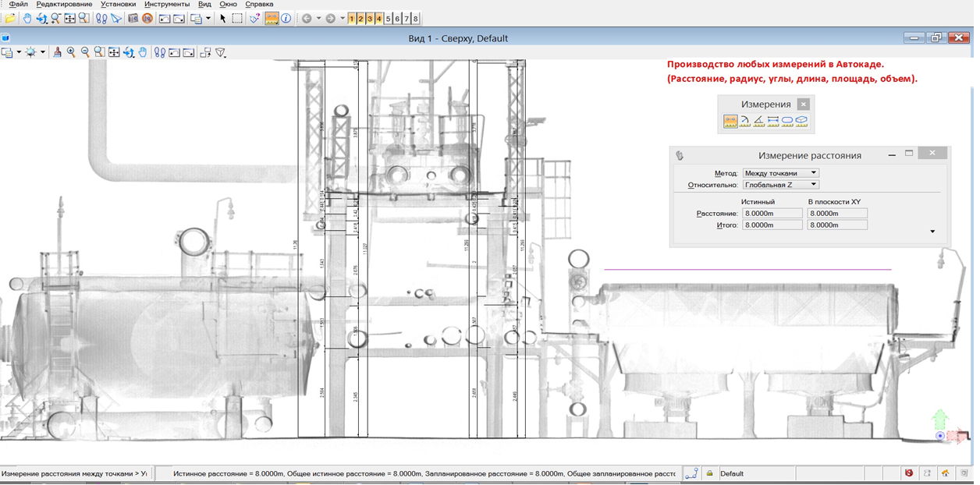
Task: Open the Метод dropdown
Action: coord(780,173)
